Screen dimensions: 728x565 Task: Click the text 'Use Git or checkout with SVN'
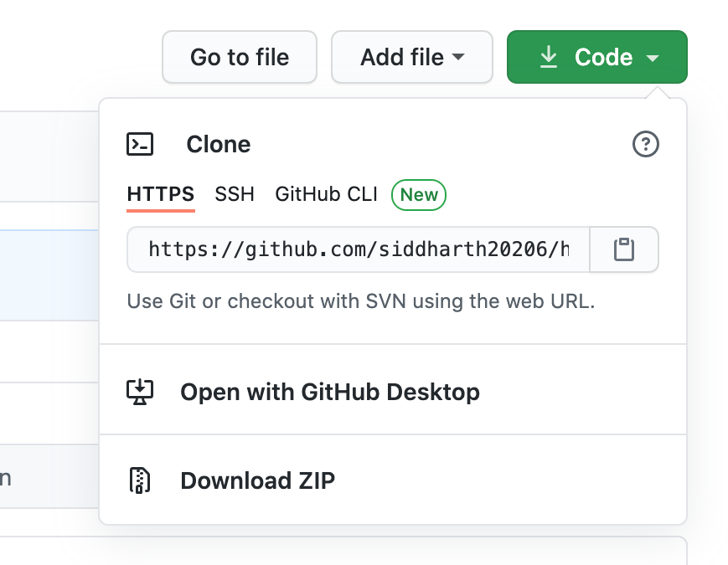click(x=266, y=301)
